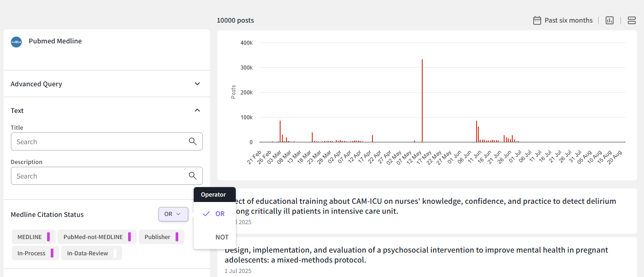644x277 pixels.
Task: Toggle the MEDLINE status filter chip
Action: 33,237
